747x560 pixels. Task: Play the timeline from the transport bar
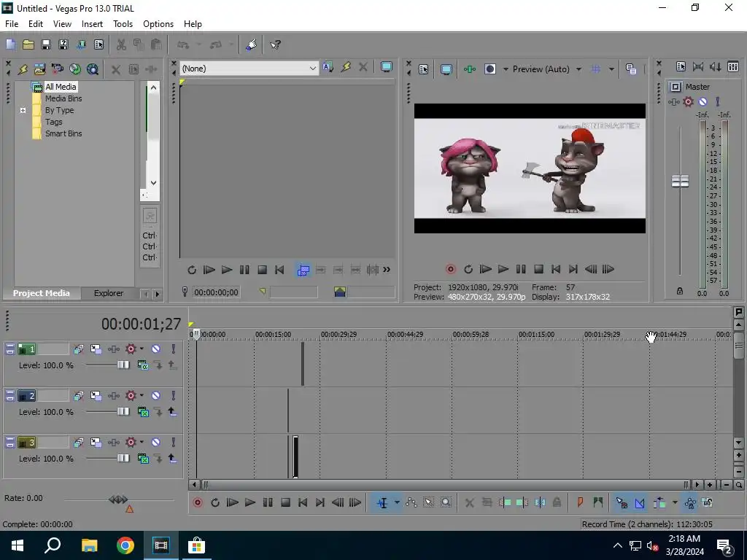(x=250, y=503)
